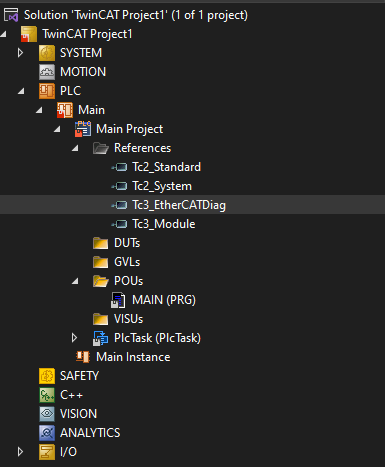The width and height of the screenshot is (385, 467).
Task: Click the VISUs folder icon
Action: tap(101, 319)
